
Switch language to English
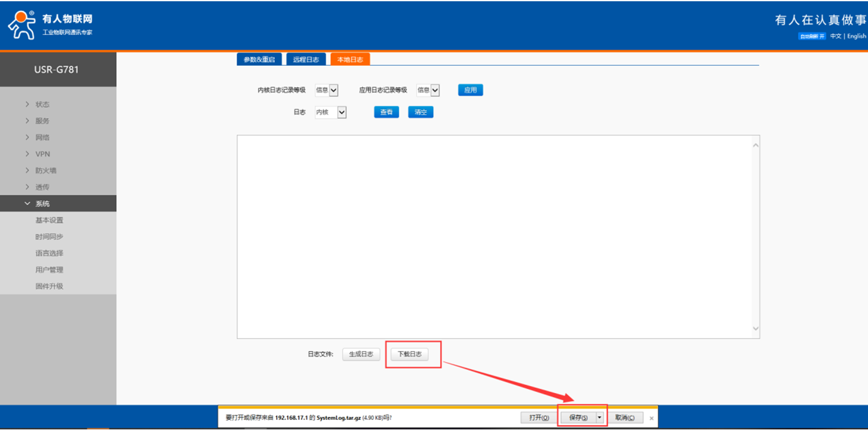(856, 36)
